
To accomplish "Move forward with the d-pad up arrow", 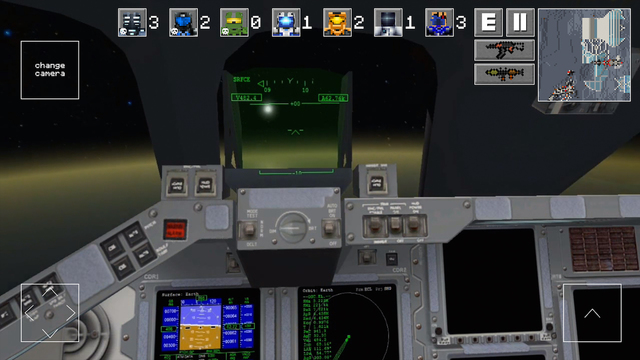I will coord(49,291).
